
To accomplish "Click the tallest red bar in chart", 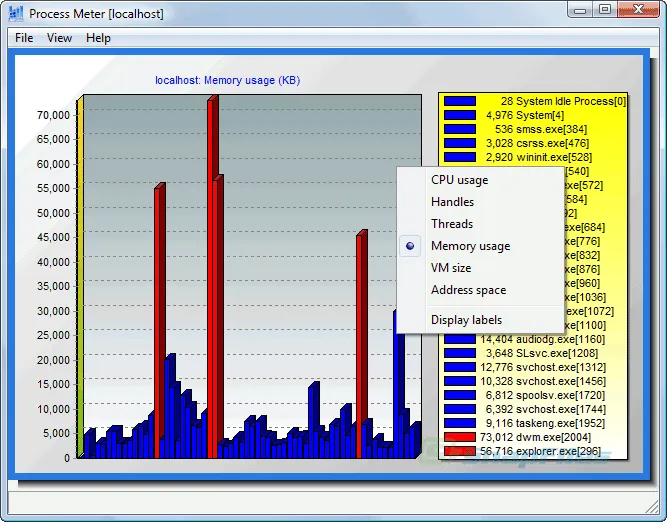I will click(x=213, y=277).
